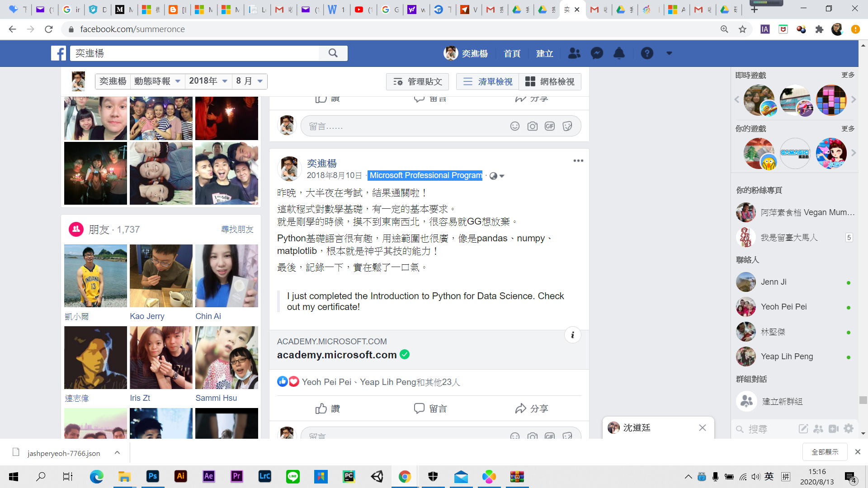
Task: Like the Python certificate post (讚)
Action: [328, 408]
